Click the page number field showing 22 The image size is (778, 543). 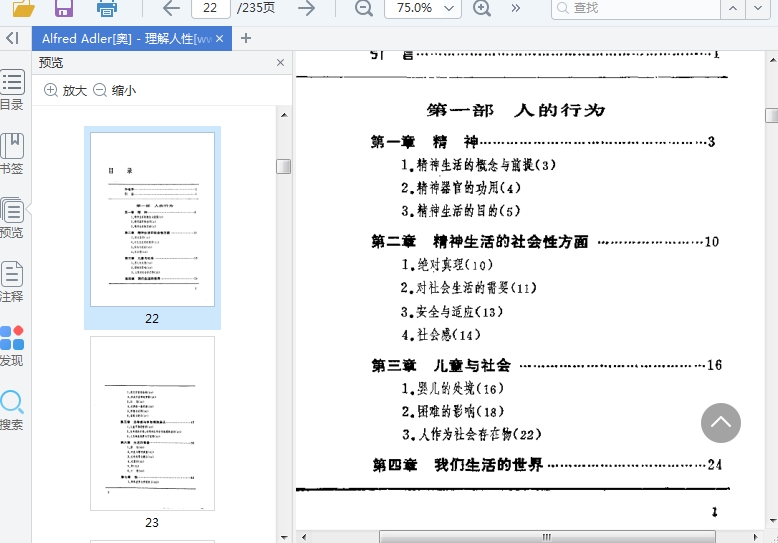[x=210, y=8]
